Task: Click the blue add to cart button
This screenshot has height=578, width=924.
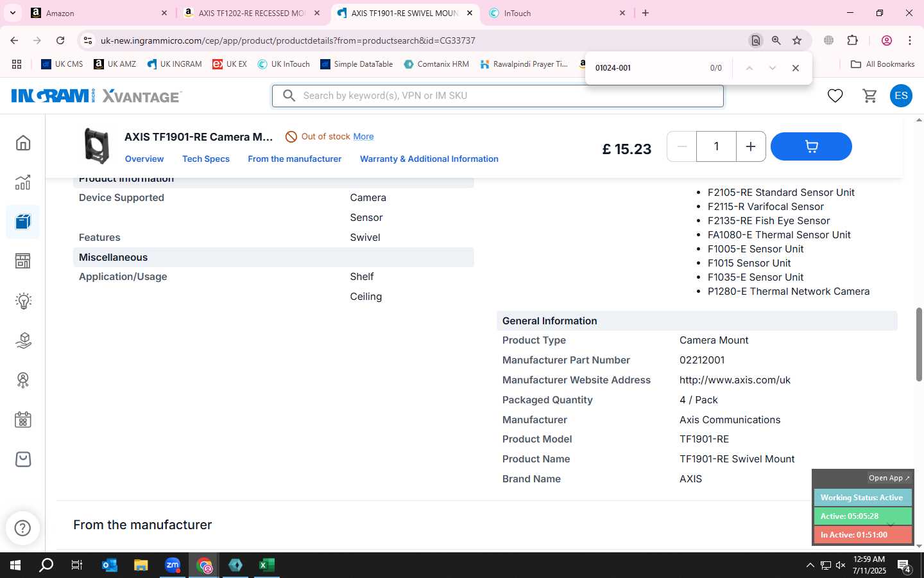Action: point(811,146)
